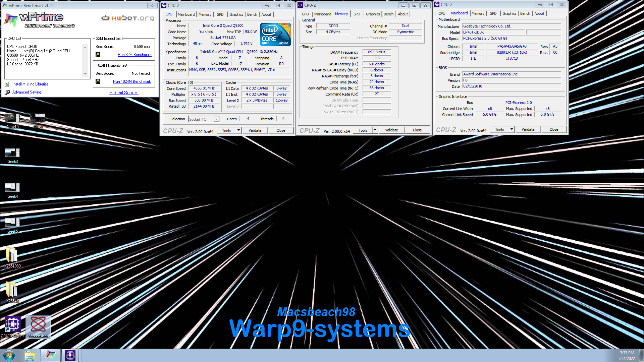This screenshot has height=362, width=644.
Task: Switch to wPrime in the taskbar
Action: (x=51, y=355)
